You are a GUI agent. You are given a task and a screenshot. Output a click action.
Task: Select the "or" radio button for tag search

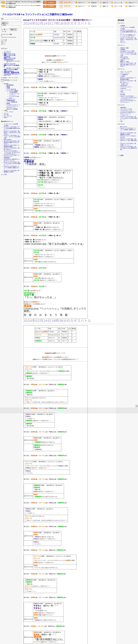(x=8, y=29)
